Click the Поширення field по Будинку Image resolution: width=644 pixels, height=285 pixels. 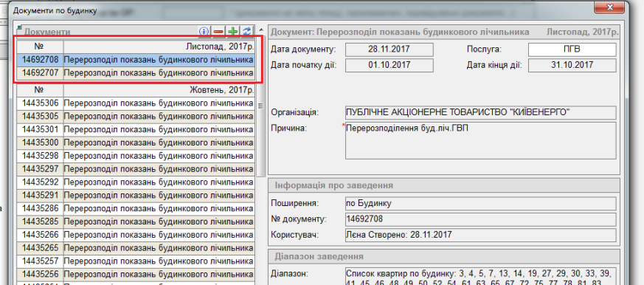click(480, 203)
